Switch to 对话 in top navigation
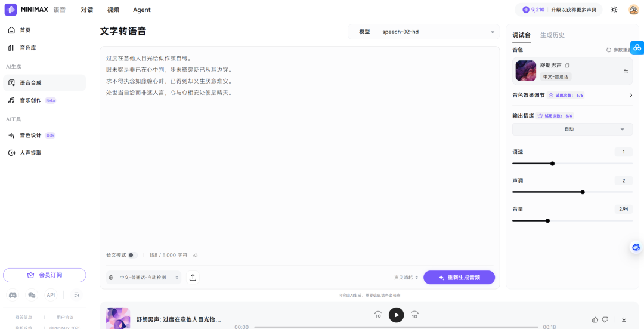 [87, 10]
